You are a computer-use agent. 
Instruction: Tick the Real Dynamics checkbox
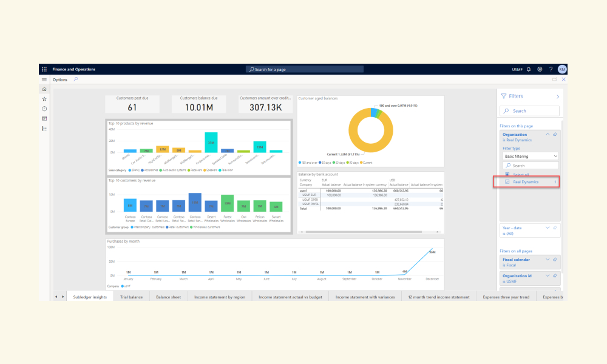point(507,182)
